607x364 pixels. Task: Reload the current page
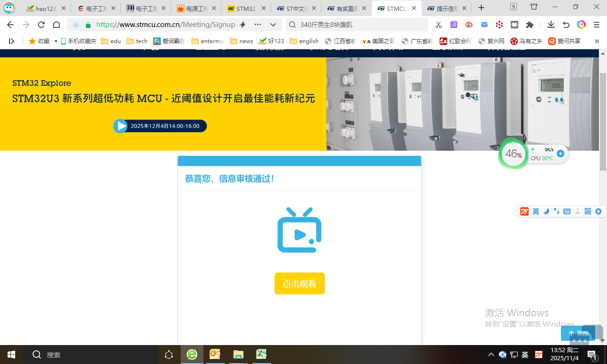coord(41,25)
